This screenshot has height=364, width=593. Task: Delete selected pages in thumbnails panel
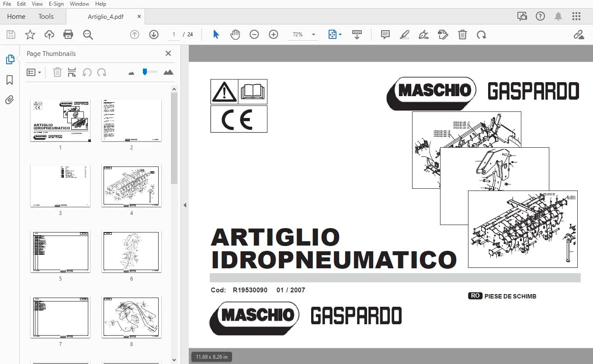coord(57,73)
